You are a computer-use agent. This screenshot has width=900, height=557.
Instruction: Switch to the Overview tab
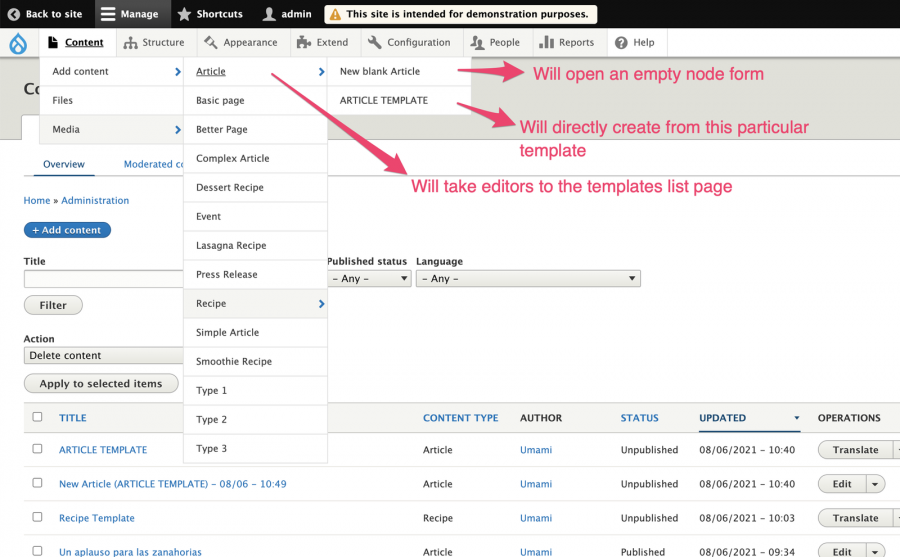(64, 164)
